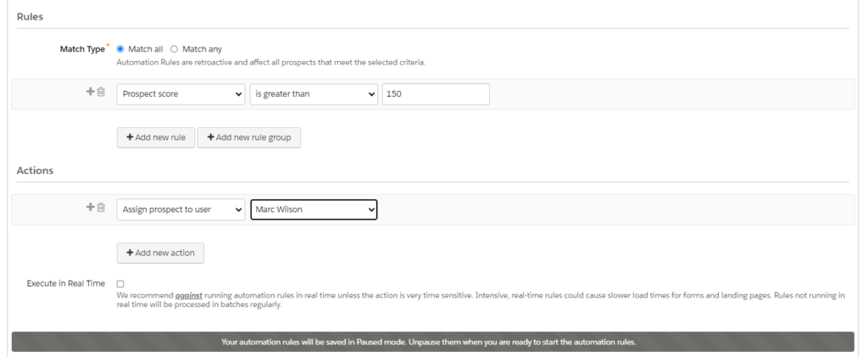Open the 'Assign prospect to user' action dropdown

181,209
